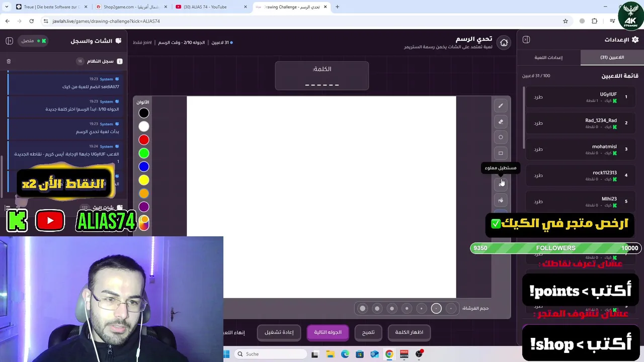Viewport: 644px width, 362px height.
Task: Collapse the right settings sidebar
Action: click(x=526, y=40)
